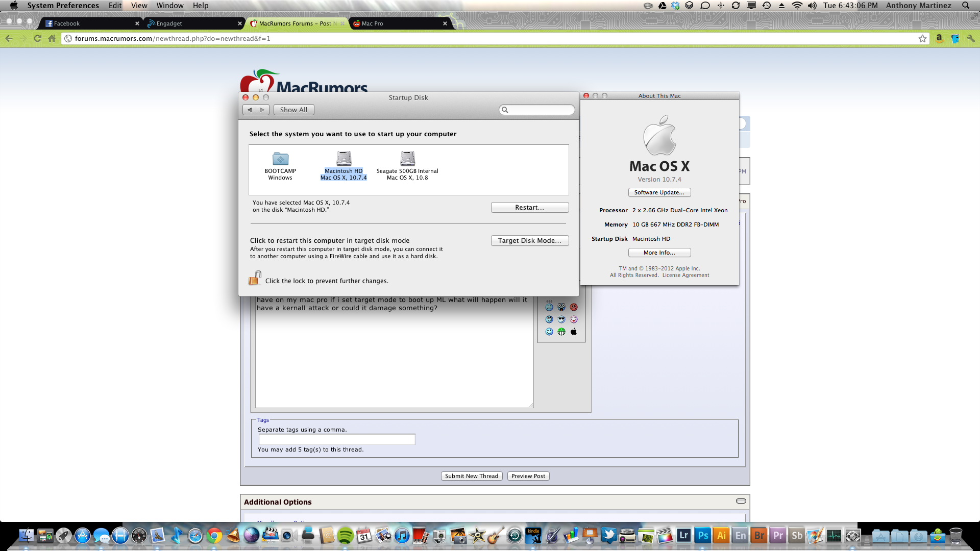980x551 pixels.
Task: Select Macintosh HD as the startup disk
Action: click(x=344, y=166)
